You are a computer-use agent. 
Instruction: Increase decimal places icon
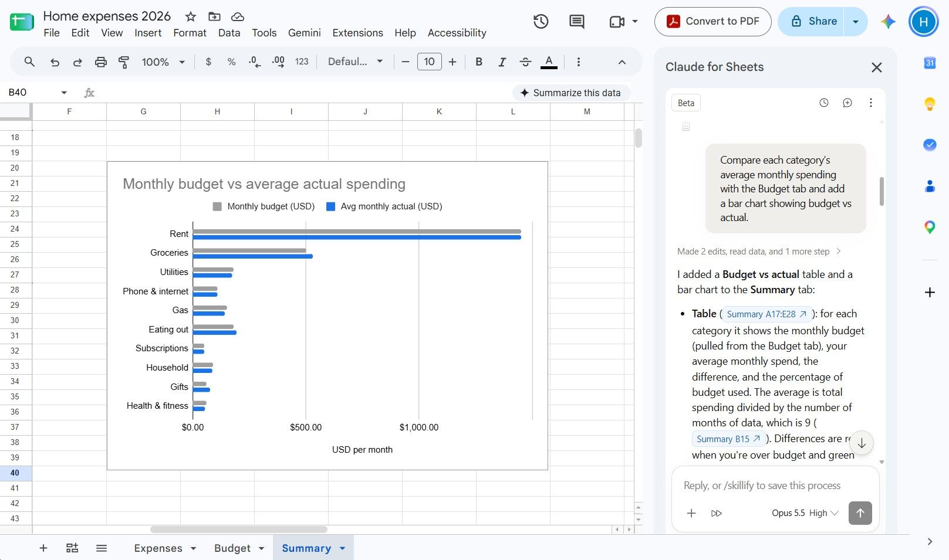tap(278, 62)
